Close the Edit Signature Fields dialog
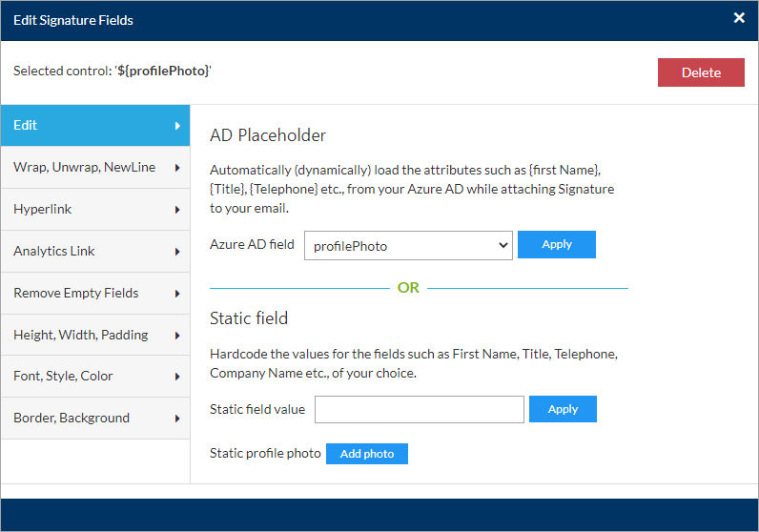The image size is (759, 532). click(739, 18)
